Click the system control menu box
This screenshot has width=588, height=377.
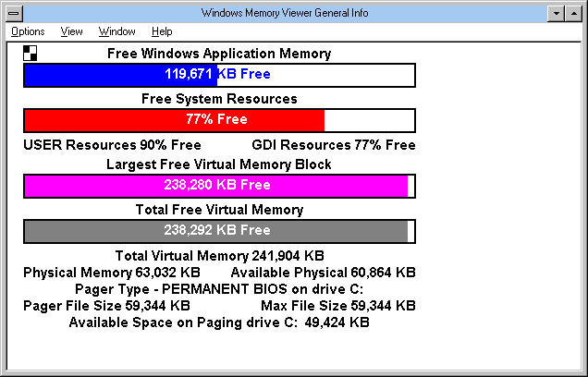click(x=14, y=14)
